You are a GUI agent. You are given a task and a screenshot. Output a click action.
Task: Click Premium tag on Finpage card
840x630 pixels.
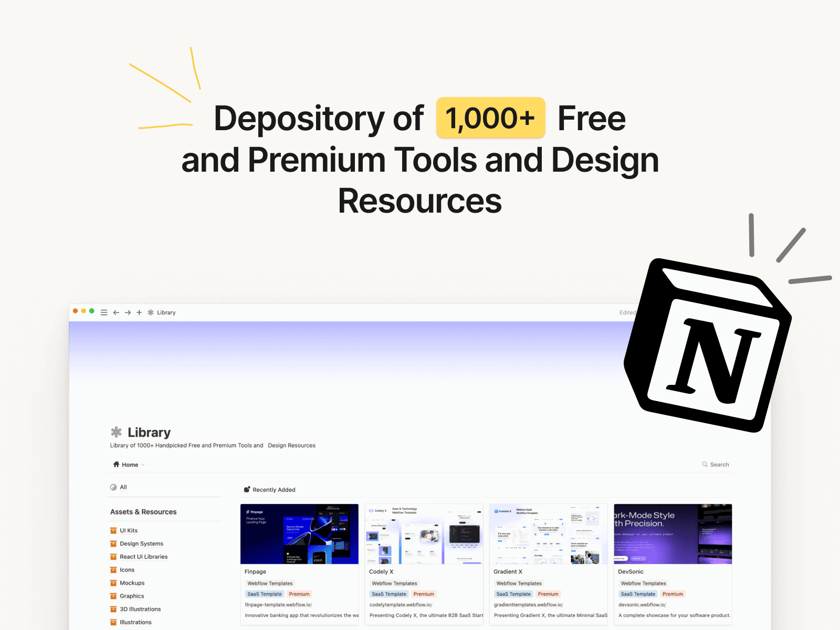coord(299,594)
